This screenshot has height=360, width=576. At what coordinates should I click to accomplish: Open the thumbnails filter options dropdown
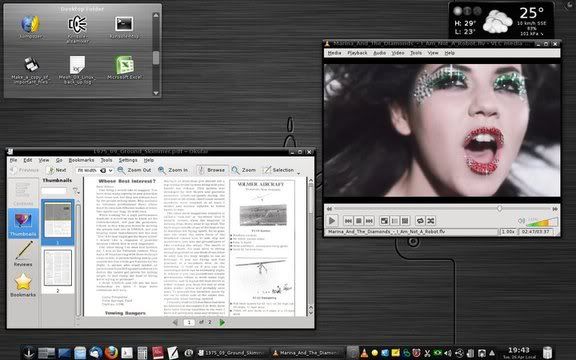(76, 191)
